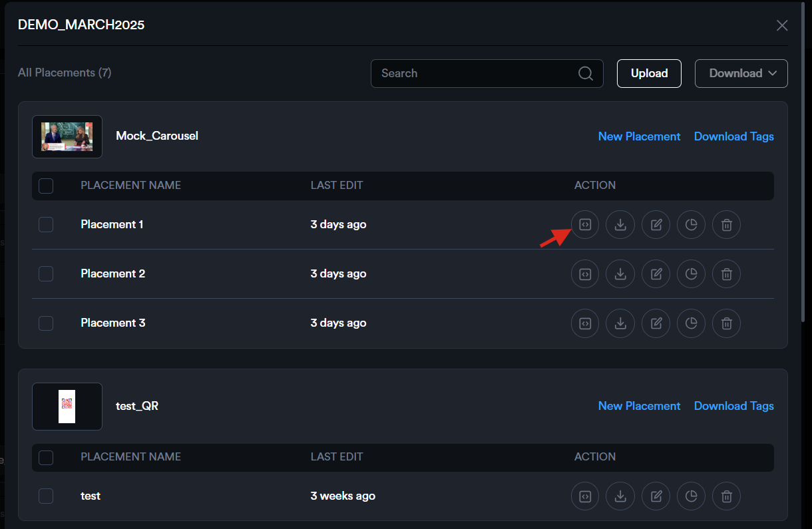Viewport: 812px width, 529px height.
Task: Close the DEMO_MARCH2025 dialog
Action: [x=782, y=25]
